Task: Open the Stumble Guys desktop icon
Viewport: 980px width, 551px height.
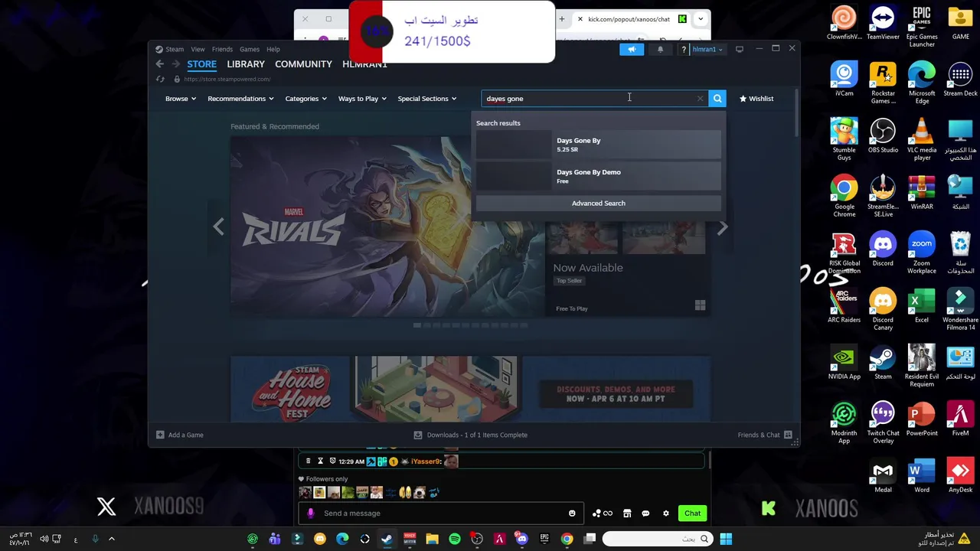Action: click(844, 139)
